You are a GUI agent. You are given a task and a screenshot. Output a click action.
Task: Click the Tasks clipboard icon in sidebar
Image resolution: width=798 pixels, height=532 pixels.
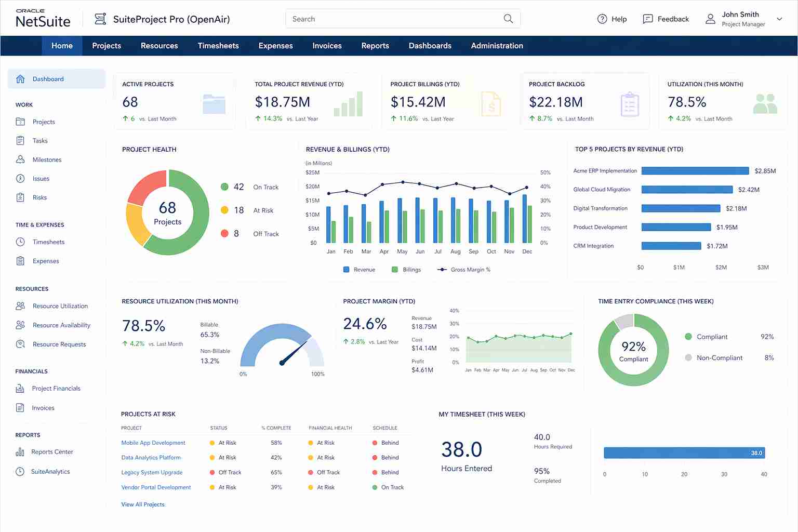20,140
